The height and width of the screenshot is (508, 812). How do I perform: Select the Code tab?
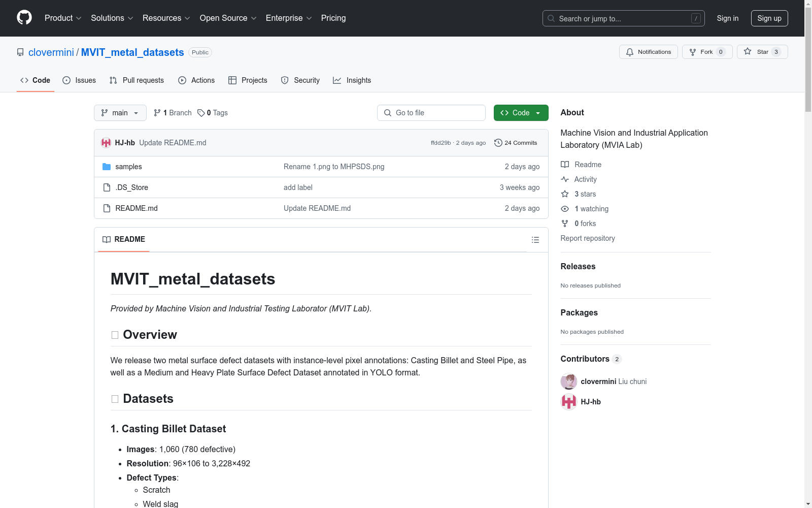[x=36, y=80]
